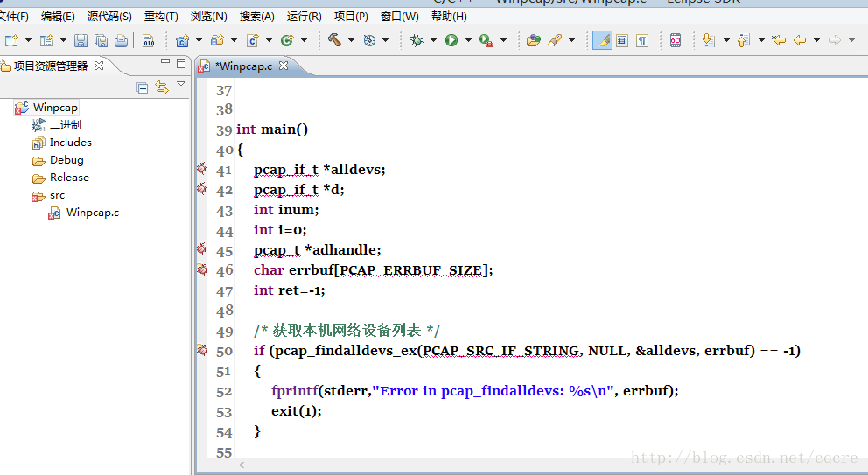Viewport: 868px width, 475px height.
Task: Open dropdown beside new class icon
Action: (x=304, y=40)
